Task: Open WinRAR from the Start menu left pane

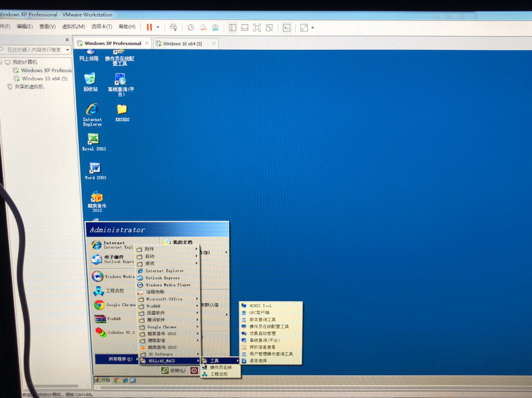Action: click(107, 319)
